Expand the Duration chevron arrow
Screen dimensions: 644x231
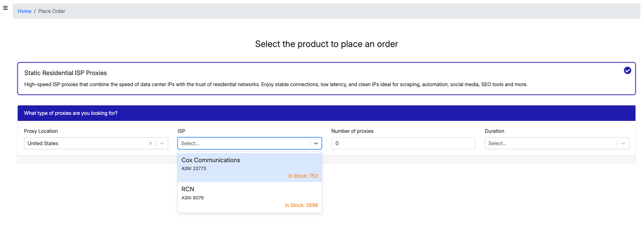tap(623, 143)
